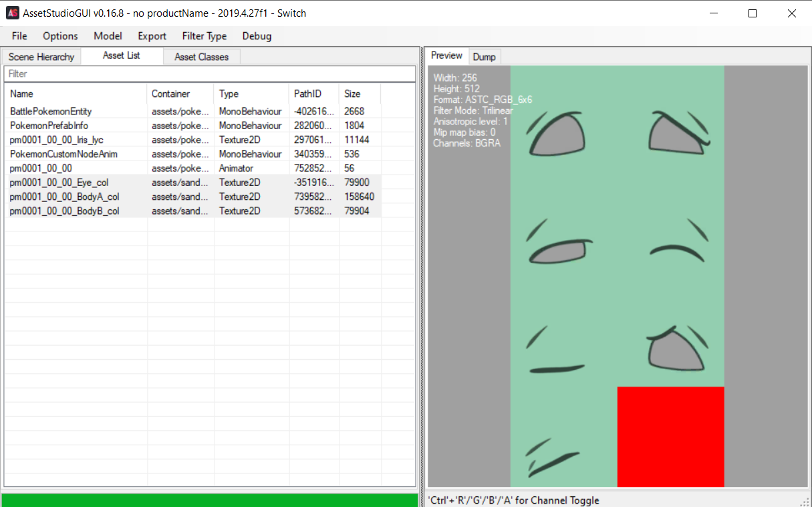Click size value 158640
The image size is (812, 507).
(360, 197)
